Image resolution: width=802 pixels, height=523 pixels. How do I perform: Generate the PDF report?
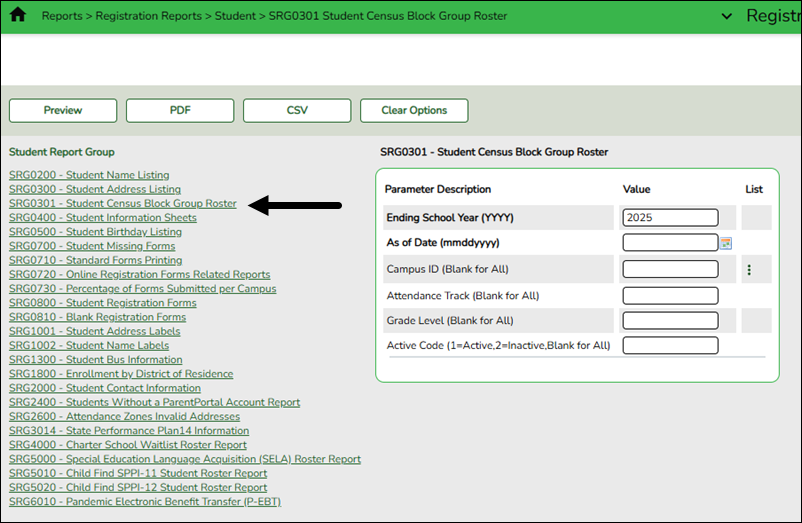point(180,110)
